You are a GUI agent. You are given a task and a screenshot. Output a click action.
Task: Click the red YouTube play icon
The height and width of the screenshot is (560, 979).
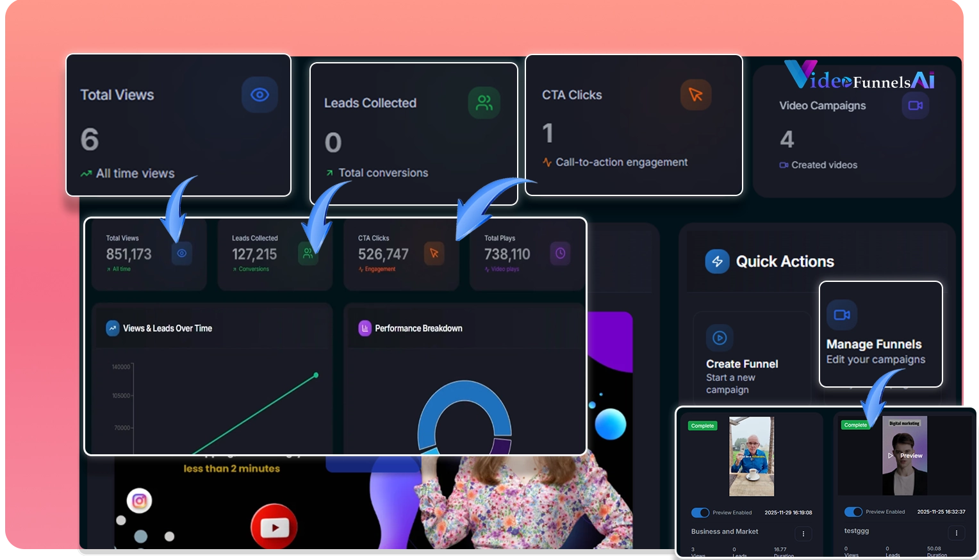point(274,527)
